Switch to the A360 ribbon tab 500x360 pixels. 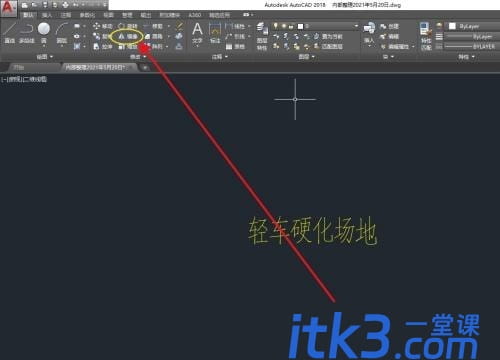click(195, 15)
